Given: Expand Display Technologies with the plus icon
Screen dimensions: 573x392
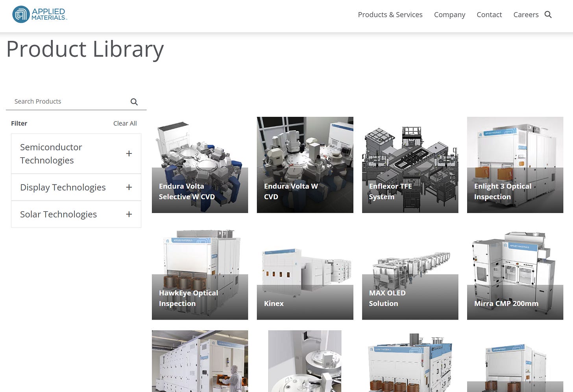Looking at the screenshot, I should (x=129, y=187).
